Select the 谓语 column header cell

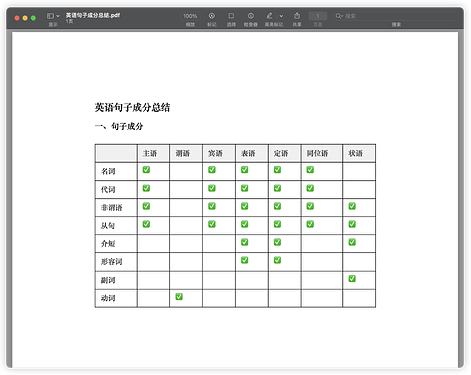(186, 153)
